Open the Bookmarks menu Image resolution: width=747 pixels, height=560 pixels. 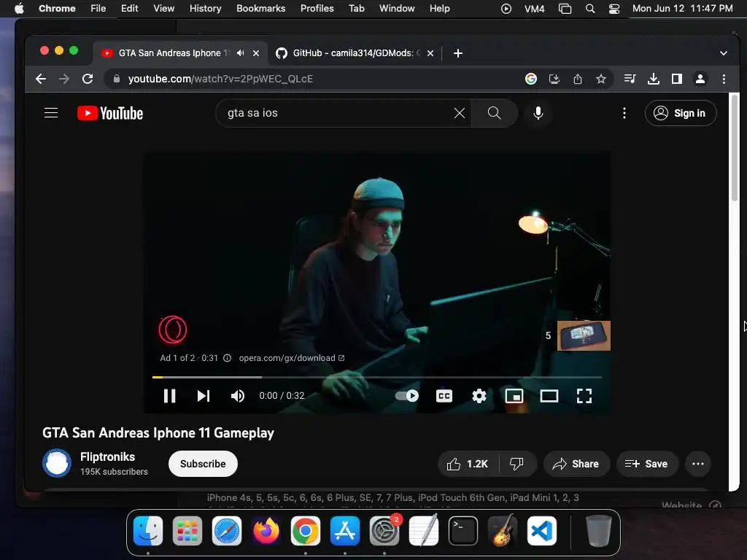(260, 9)
